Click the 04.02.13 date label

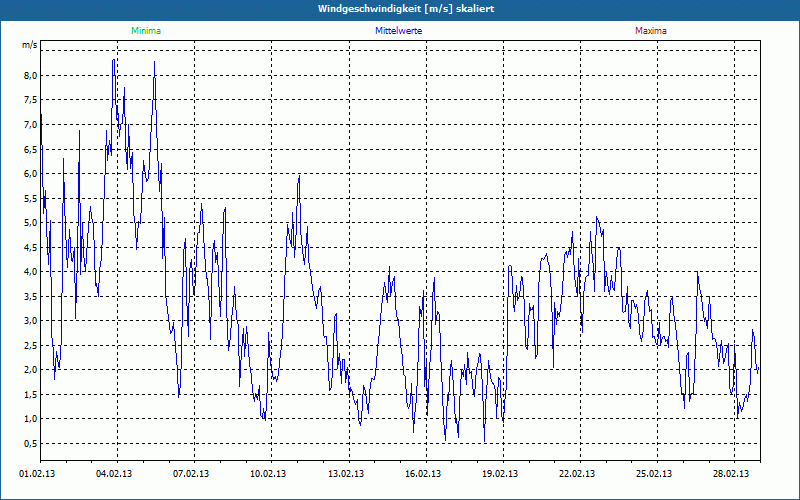click(x=114, y=473)
